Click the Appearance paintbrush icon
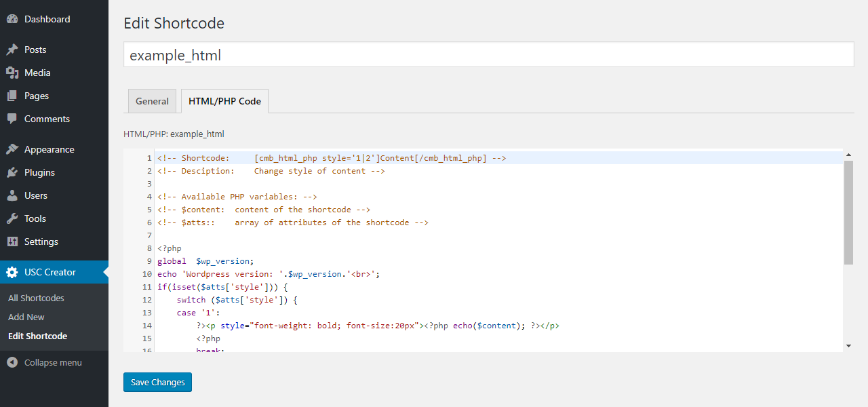 pos(12,149)
